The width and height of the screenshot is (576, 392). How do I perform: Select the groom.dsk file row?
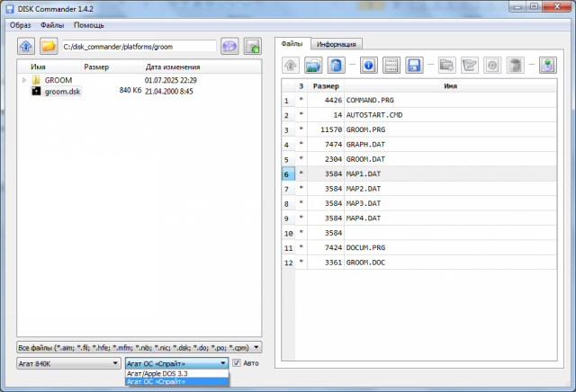tap(62, 91)
